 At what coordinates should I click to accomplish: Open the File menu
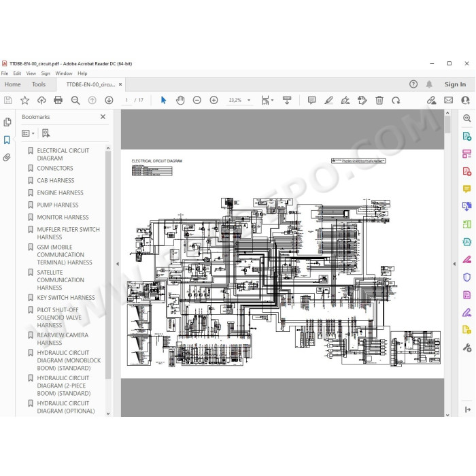[x=5, y=73]
